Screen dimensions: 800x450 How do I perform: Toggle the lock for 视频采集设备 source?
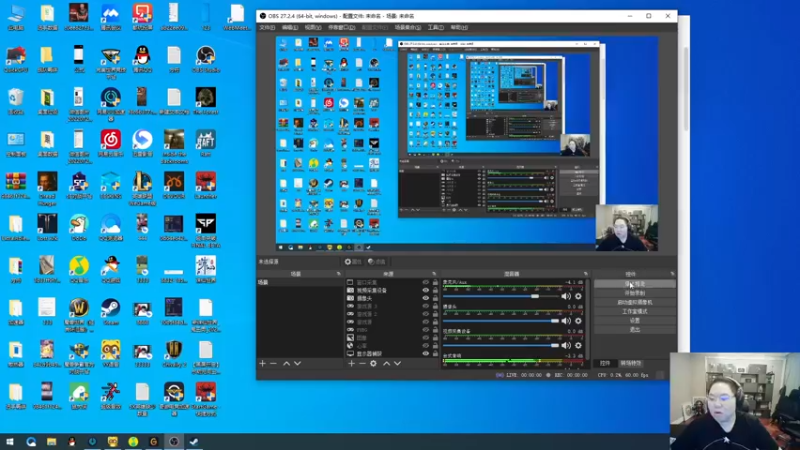(435, 290)
